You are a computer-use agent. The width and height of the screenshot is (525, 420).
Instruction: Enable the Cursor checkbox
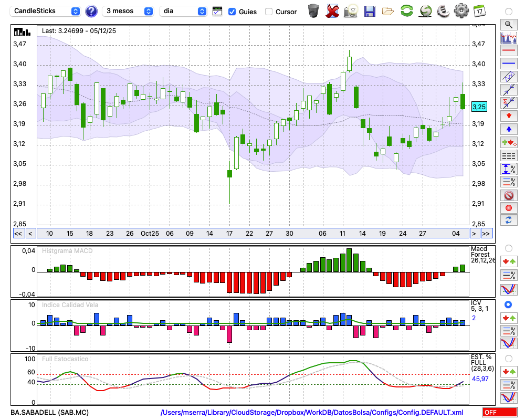click(x=269, y=12)
